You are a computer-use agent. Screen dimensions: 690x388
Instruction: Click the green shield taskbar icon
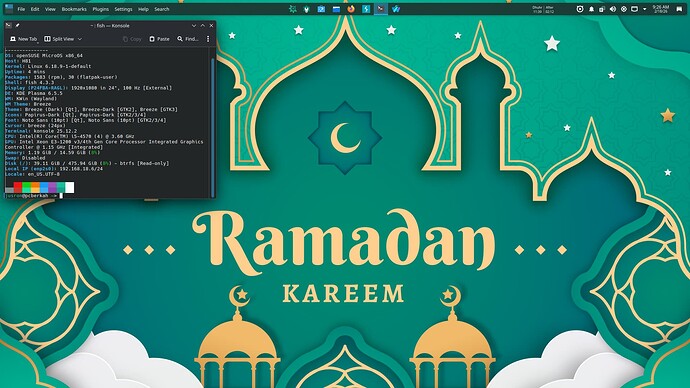point(307,9)
